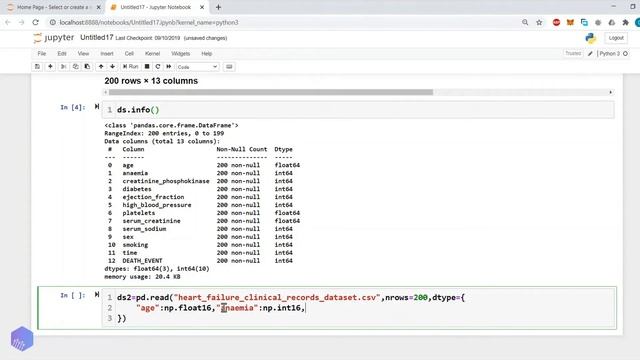Open cell type dropdown showing Code
The width and height of the screenshot is (640, 360).
[x=198, y=67]
